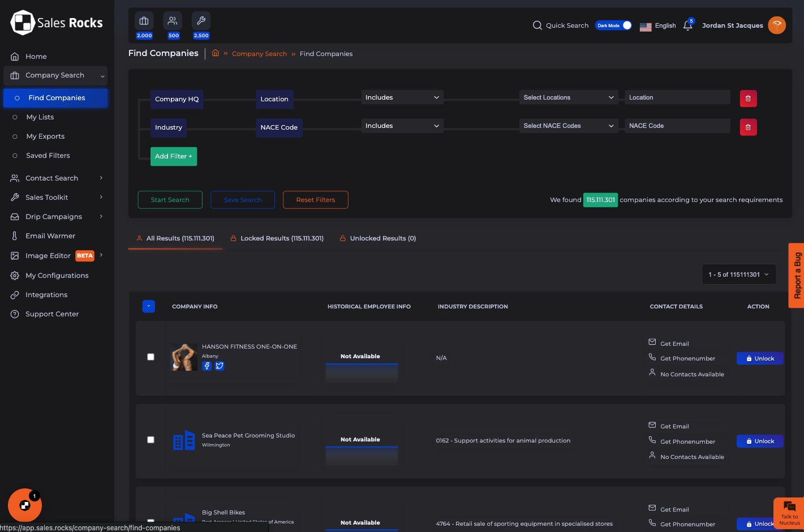
Task: Tick the Sea Peace Pet Grooming checkbox
Action: [x=151, y=440]
